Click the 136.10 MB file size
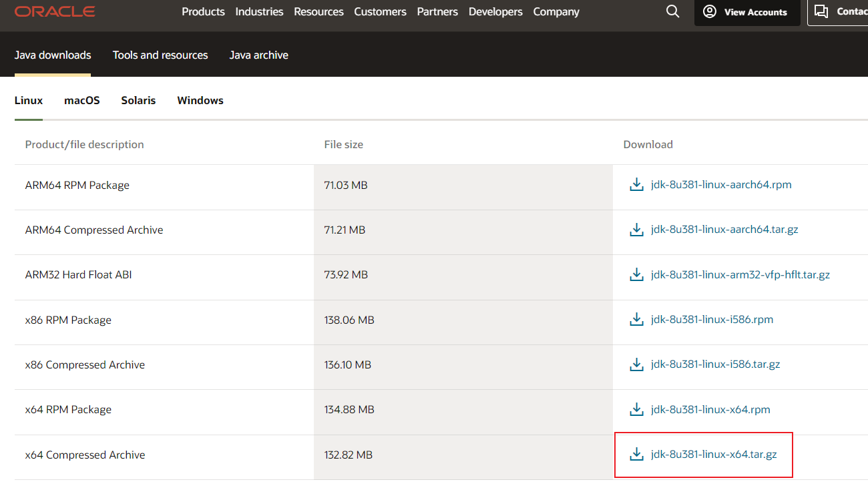 (x=348, y=364)
